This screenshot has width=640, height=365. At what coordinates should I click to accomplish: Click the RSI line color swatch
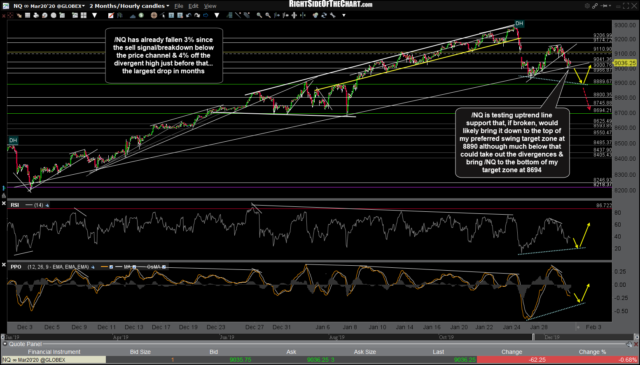(29, 205)
